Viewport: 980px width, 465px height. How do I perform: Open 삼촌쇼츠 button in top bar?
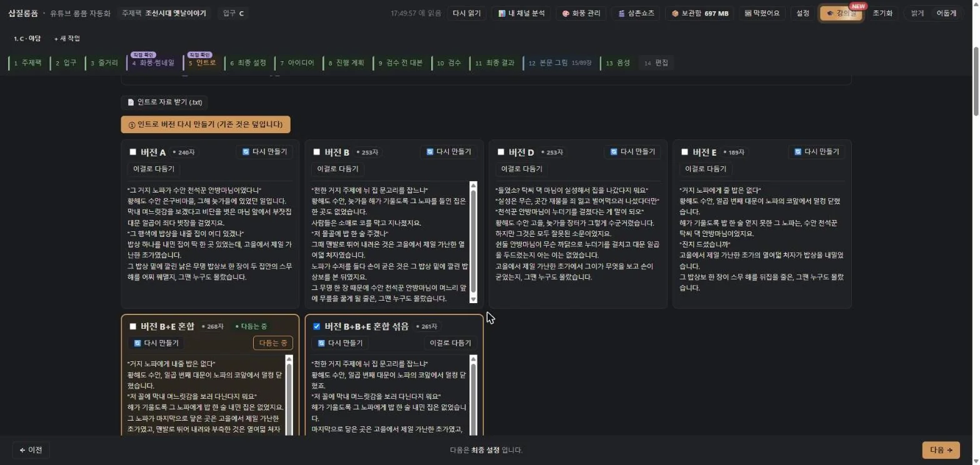[x=636, y=13]
